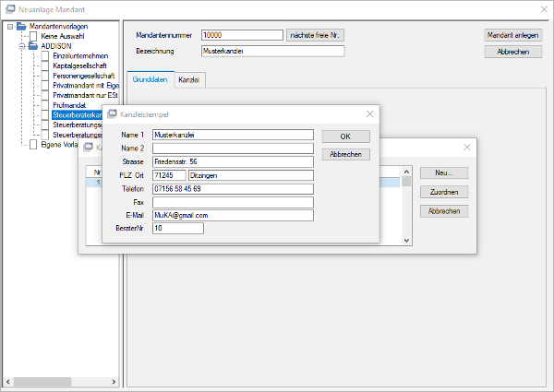Click the tree horizontal scrollbar left arrow

(7, 382)
